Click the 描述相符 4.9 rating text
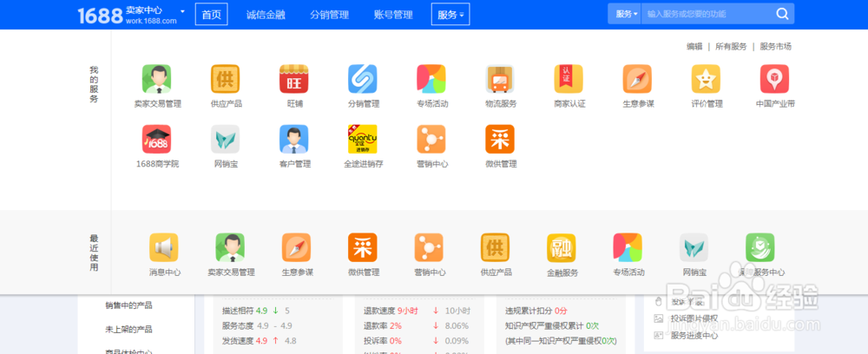868x354 pixels. coord(245,311)
